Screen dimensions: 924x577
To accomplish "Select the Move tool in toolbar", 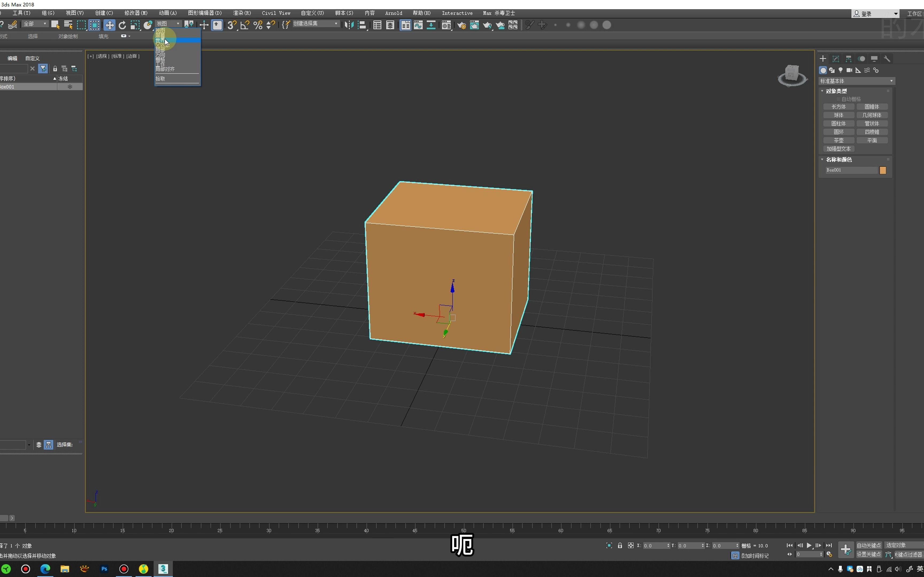I will pyautogui.click(x=109, y=25).
